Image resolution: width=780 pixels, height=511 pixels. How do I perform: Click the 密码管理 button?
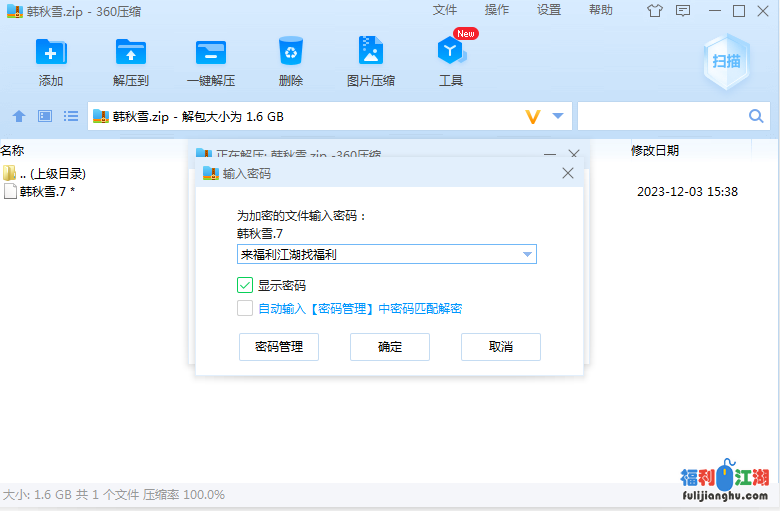tap(279, 347)
